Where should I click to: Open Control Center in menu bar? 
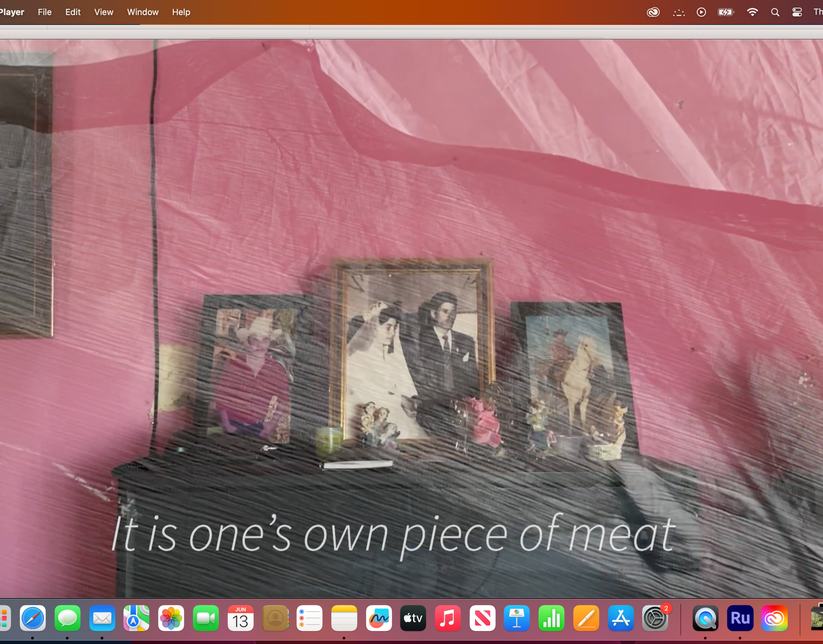[797, 12]
